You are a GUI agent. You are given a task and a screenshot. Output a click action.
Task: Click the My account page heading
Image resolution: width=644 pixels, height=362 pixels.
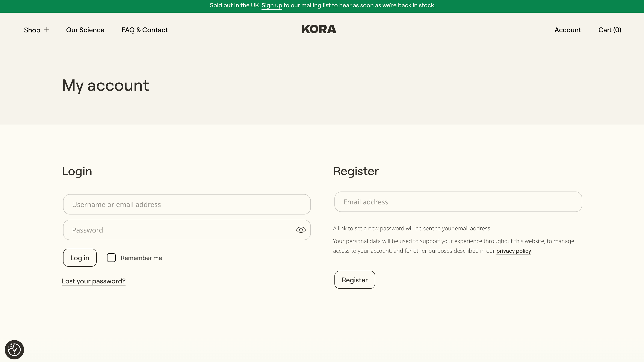click(x=105, y=85)
